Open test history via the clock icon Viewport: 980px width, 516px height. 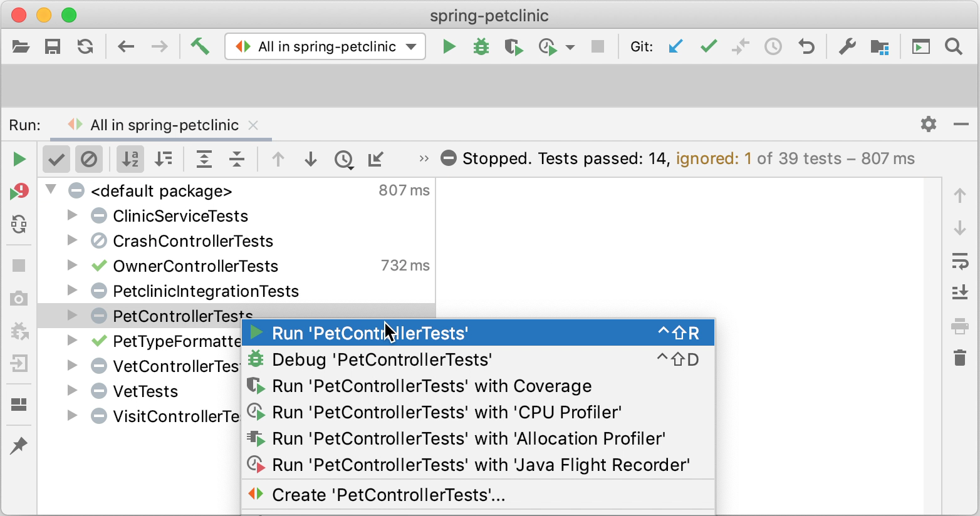click(x=344, y=160)
